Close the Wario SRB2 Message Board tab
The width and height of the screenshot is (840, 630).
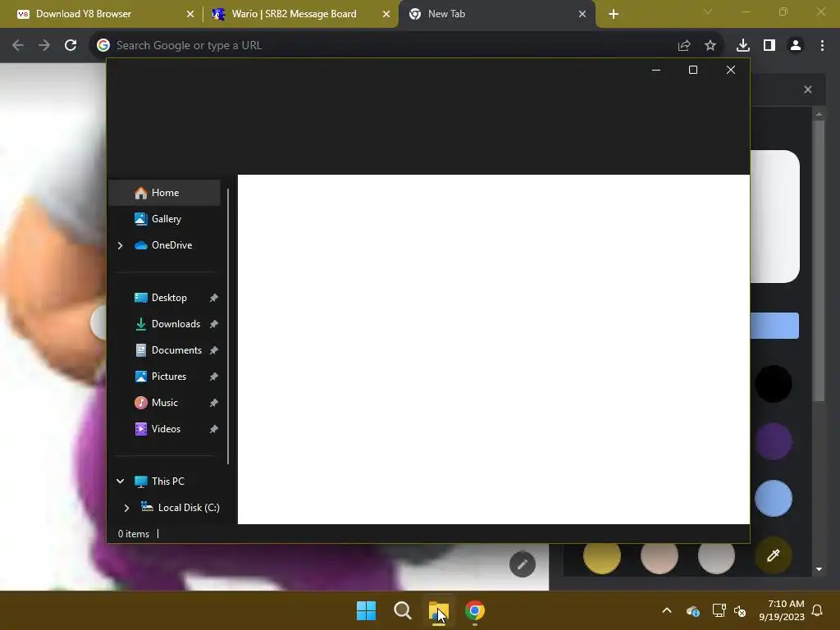point(386,14)
